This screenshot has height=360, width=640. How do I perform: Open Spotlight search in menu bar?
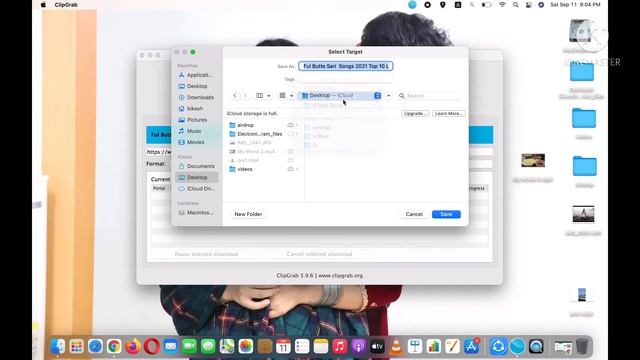point(516,4)
